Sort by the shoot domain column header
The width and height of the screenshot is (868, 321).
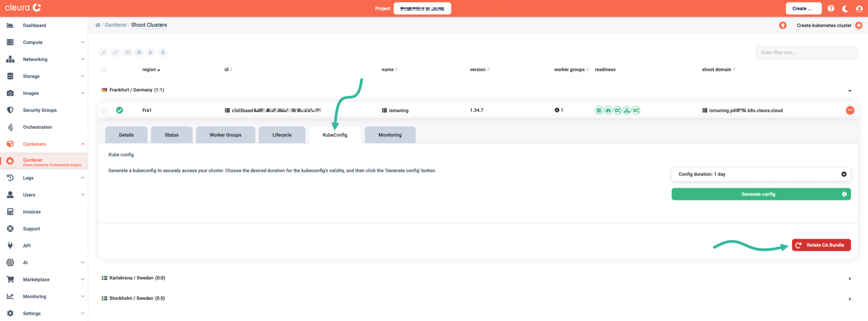point(718,70)
